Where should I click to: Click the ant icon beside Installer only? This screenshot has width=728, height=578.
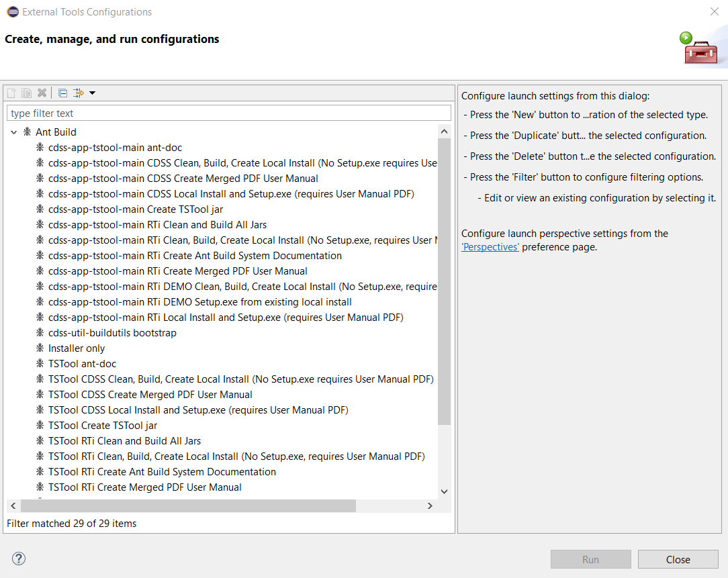coord(40,348)
